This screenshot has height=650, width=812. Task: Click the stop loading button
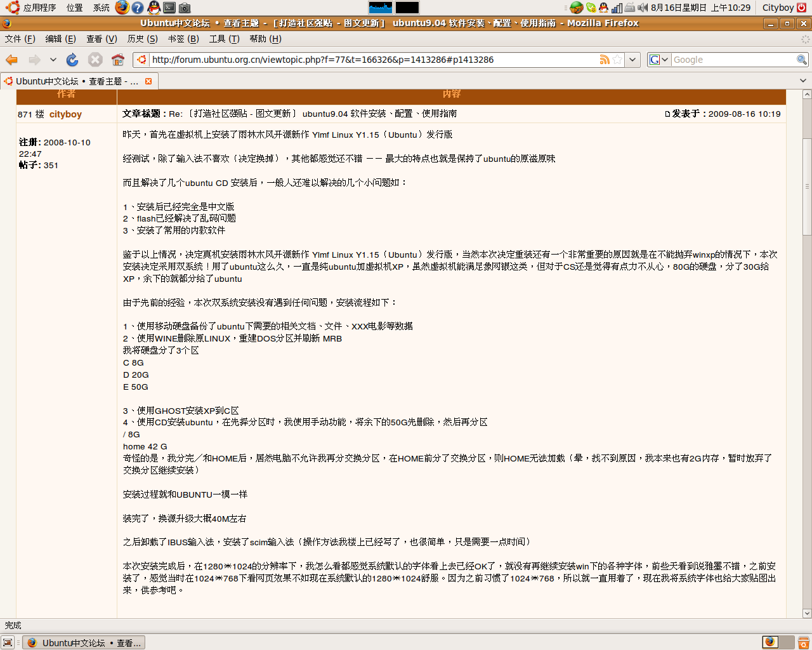click(x=95, y=60)
